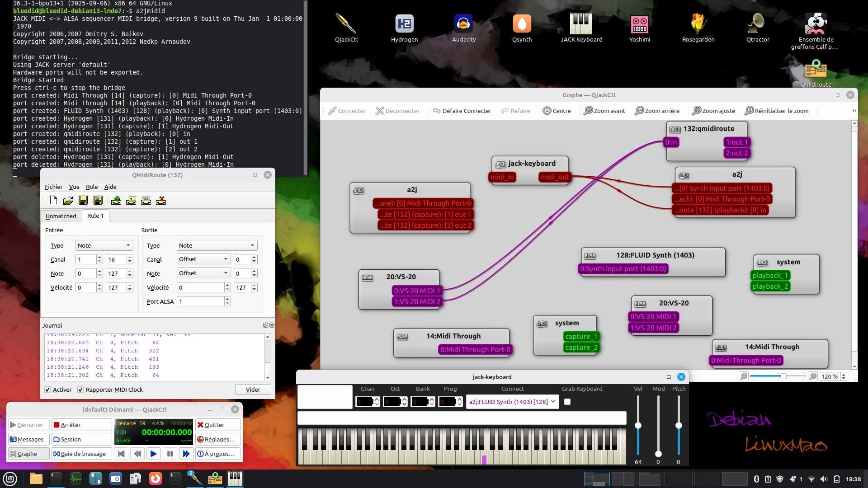
Task: Click the Save As icon in QMidiRoute toolbar
Action: [x=98, y=201]
